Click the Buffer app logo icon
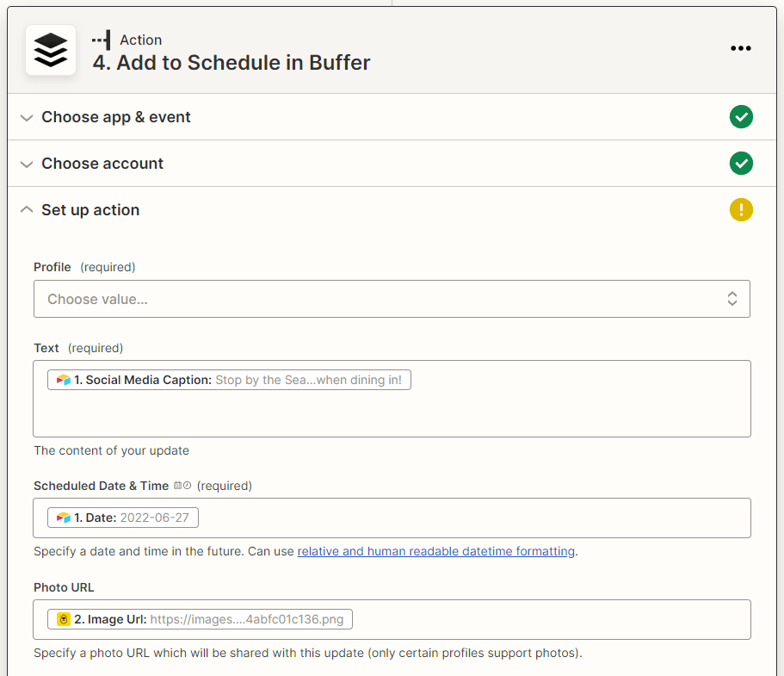The width and height of the screenshot is (784, 676). [x=51, y=50]
